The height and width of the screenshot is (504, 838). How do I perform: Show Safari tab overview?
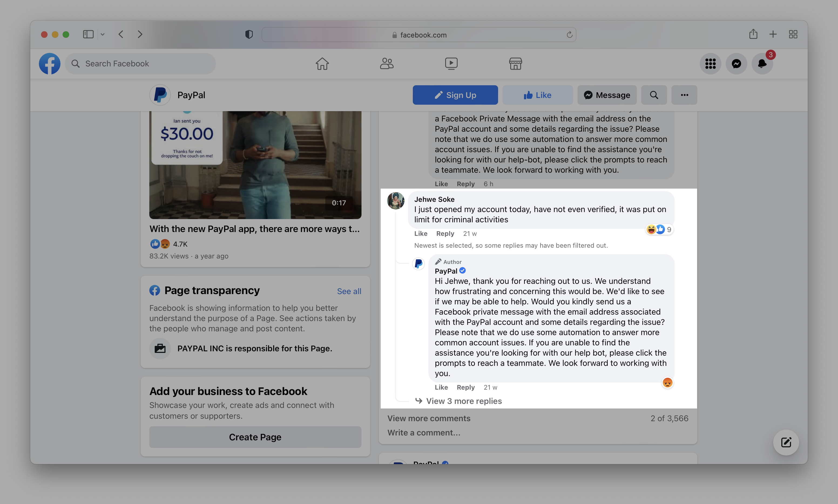click(793, 34)
